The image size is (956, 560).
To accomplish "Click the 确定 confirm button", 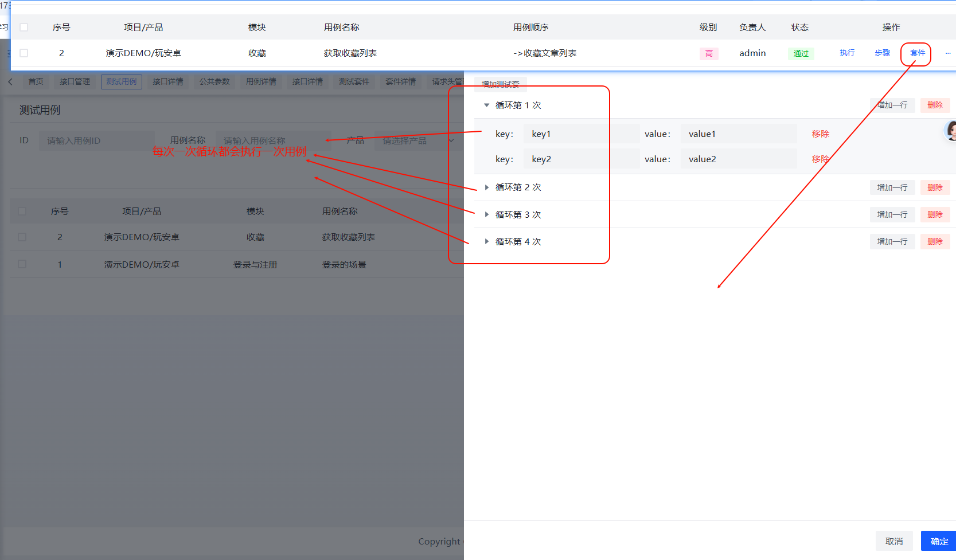I will point(939,541).
